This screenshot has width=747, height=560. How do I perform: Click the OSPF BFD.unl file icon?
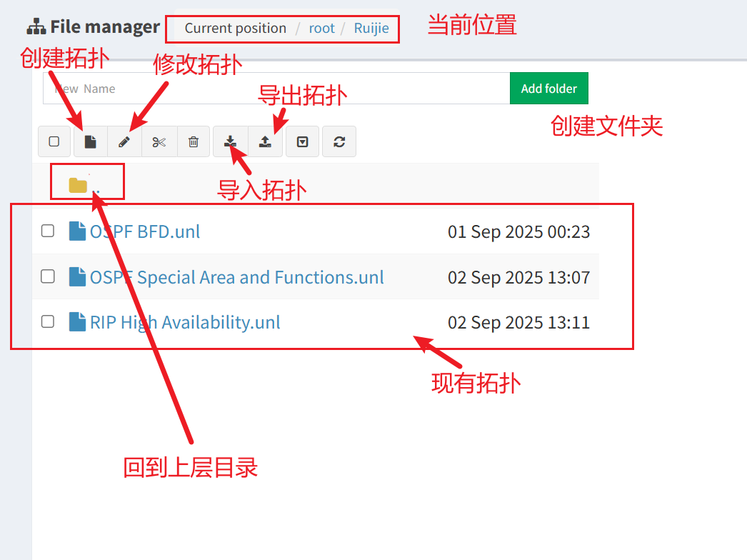click(77, 231)
